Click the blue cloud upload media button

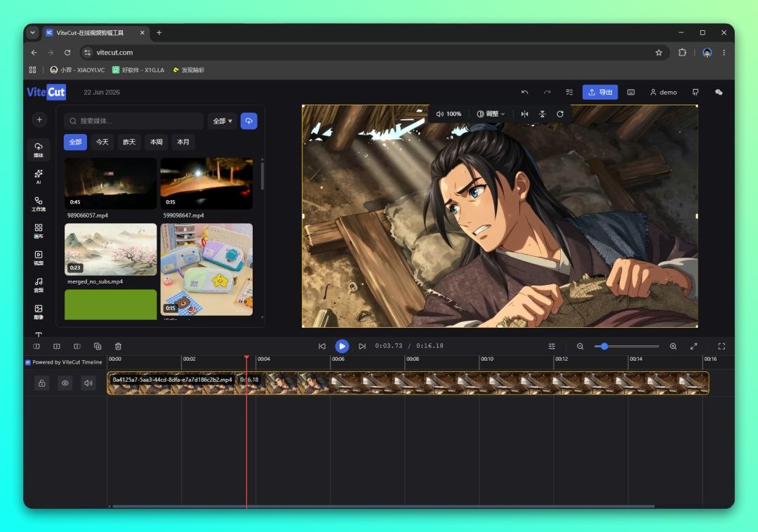click(249, 121)
